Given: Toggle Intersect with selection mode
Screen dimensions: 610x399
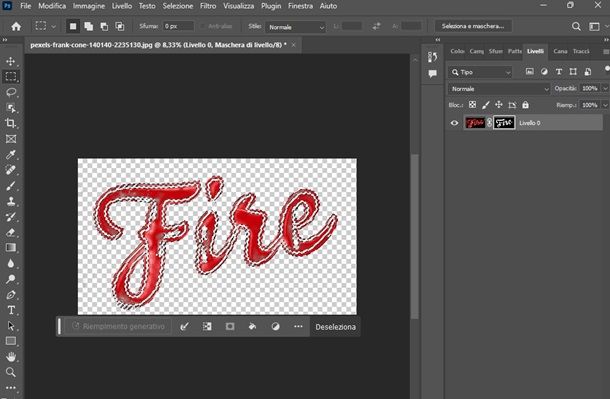Looking at the screenshot, I should 120,26.
